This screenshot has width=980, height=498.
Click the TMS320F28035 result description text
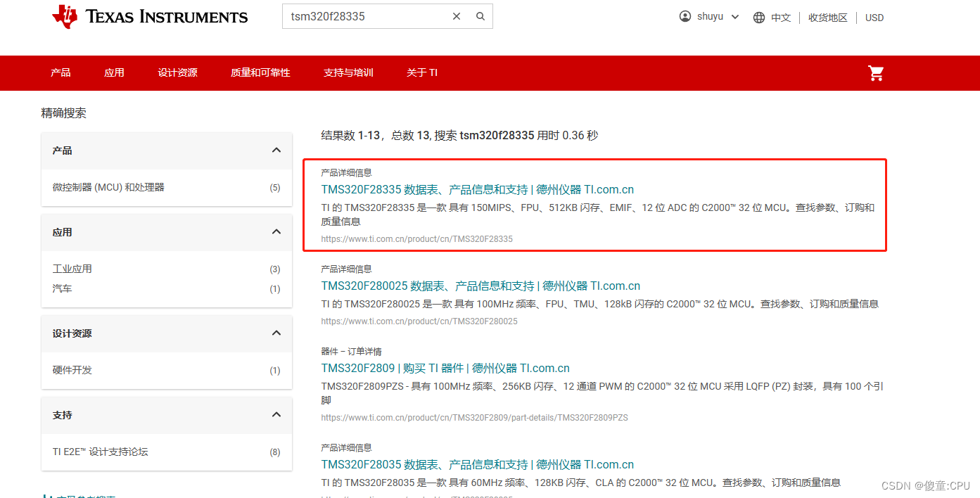click(581, 483)
